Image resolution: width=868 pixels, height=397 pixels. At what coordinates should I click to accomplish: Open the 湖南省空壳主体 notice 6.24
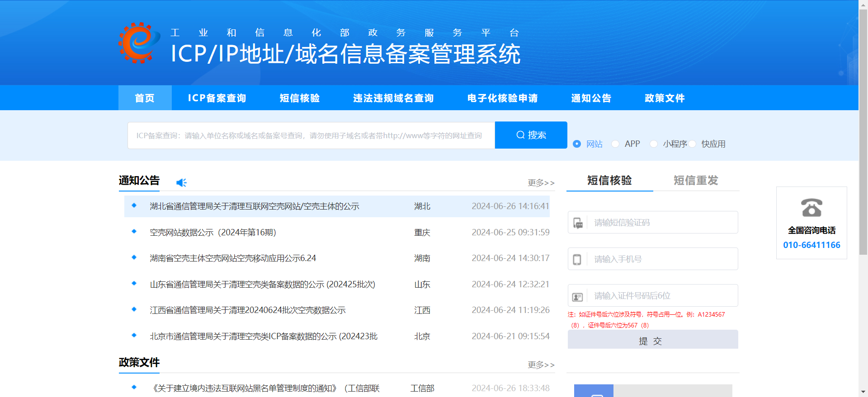[233, 258]
